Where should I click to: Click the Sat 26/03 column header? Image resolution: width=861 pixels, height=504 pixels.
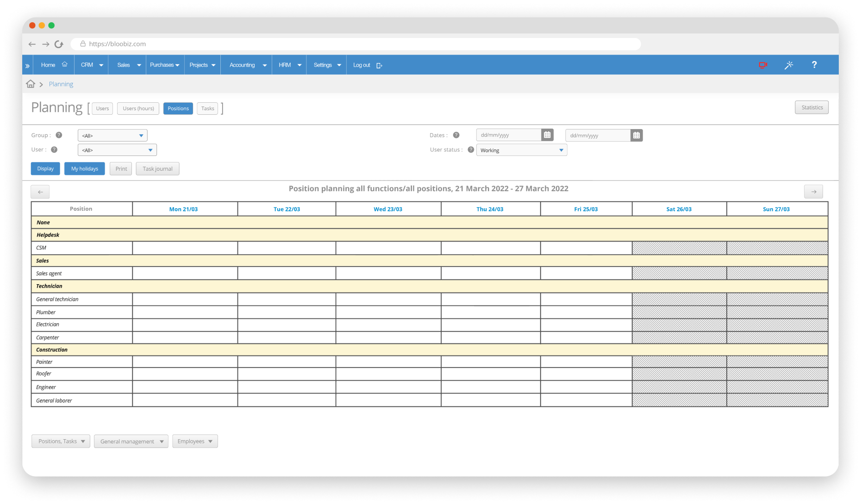[679, 209]
